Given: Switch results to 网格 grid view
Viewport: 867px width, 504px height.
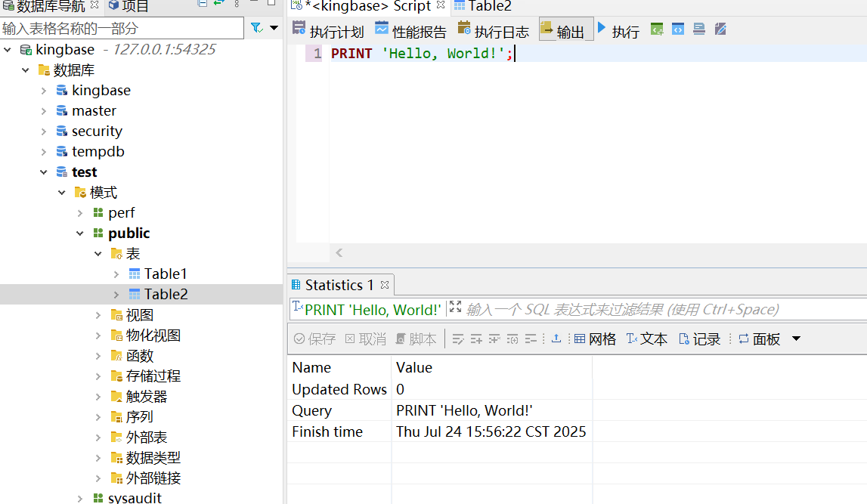Looking at the screenshot, I should [x=595, y=339].
